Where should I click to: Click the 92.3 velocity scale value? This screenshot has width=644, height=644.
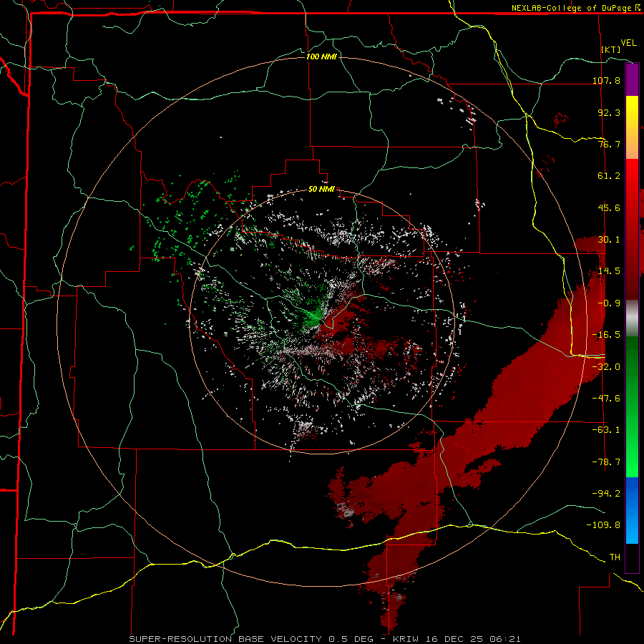click(609, 112)
